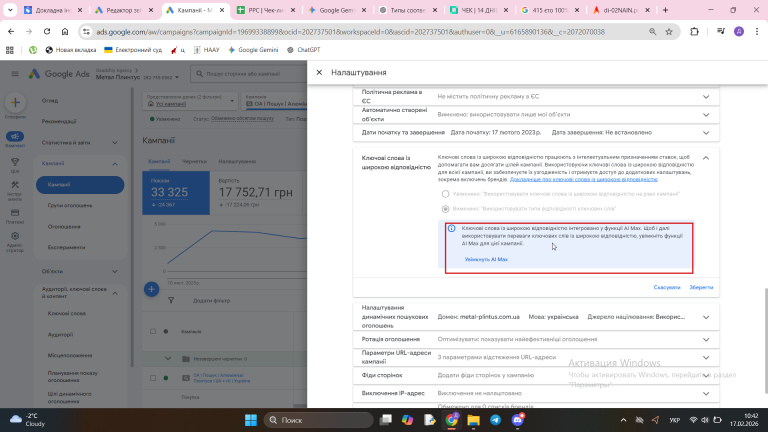Tick the checkbox for ОА | Пошук campaign row

pos(153,378)
